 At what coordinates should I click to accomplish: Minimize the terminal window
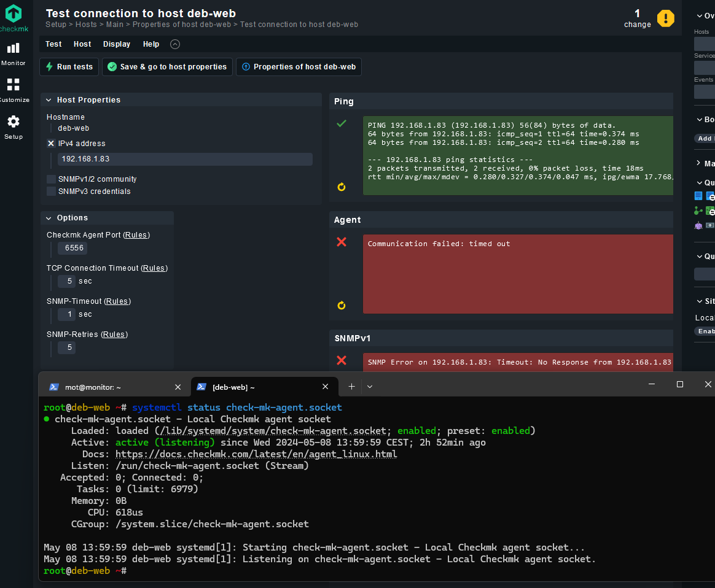click(x=652, y=384)
